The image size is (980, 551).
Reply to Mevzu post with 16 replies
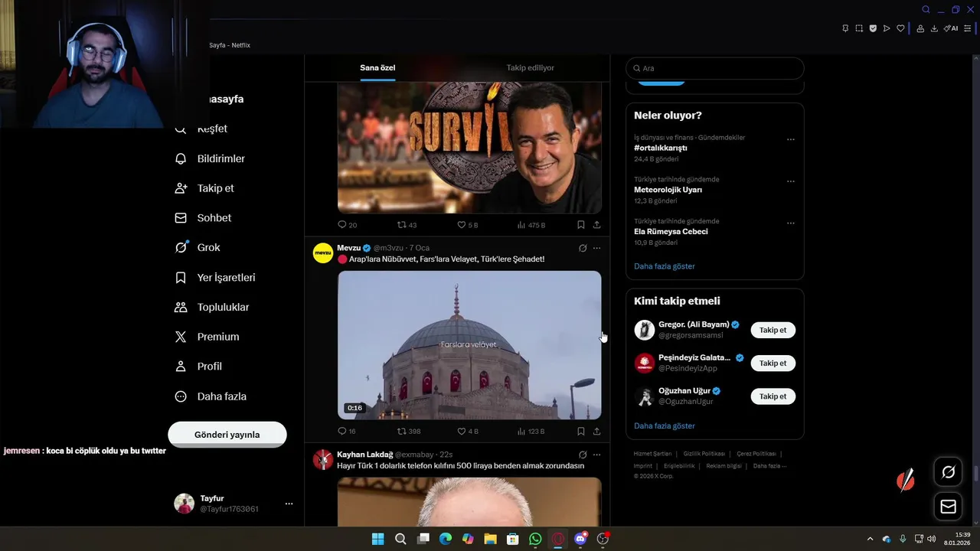pos(348,432)
